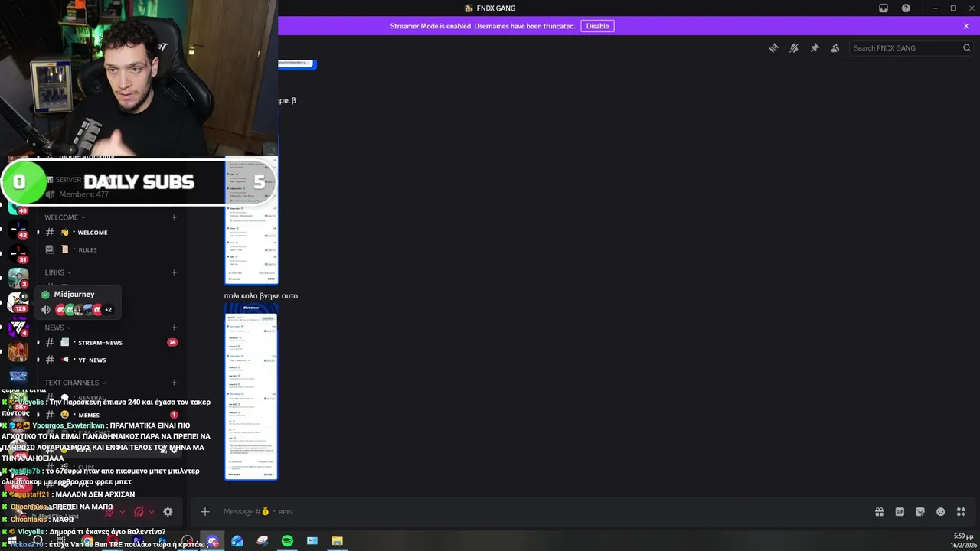980x551 pixels.
Task: Select the server with 31 badge
Action: 18,253
